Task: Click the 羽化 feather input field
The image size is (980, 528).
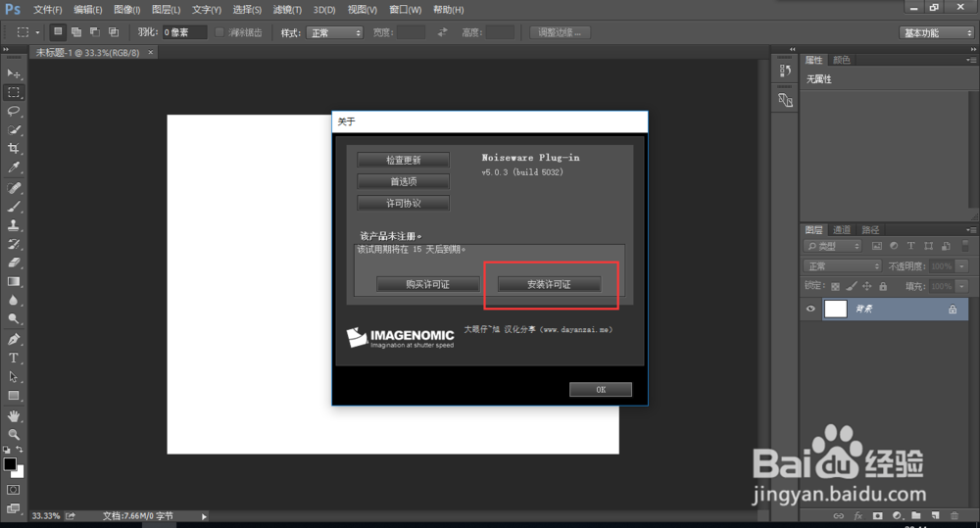Action: click(x=184, y=32)
